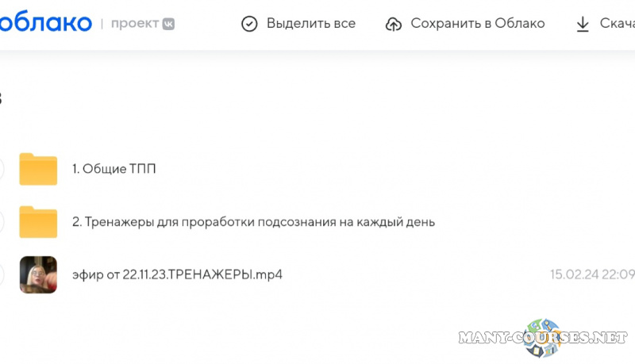Click the 15.02.24 22:09 date stamp
This screenshot has width=635, height=364.
tap(592, 274)
